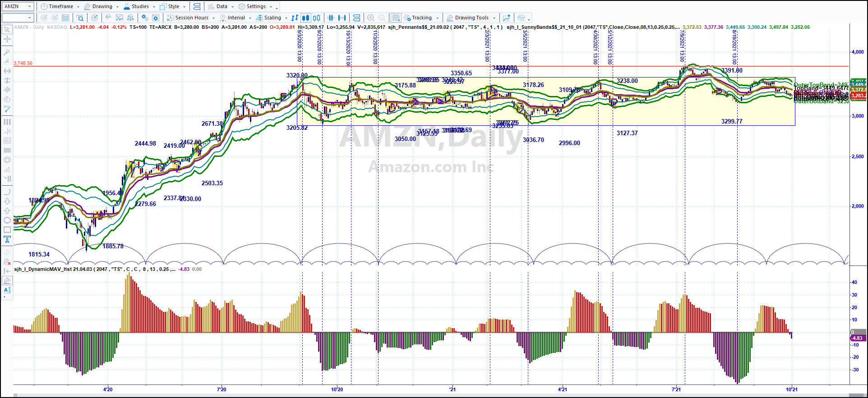The width and height of the screenshot is (868, 398).
Task: Select the hollow candlestick chart style
Action: pos(317,18)
